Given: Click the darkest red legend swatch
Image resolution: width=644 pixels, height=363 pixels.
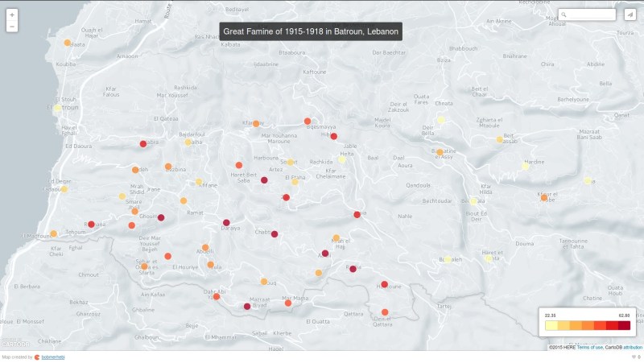Looking at the screenshot, I should click(x=625, y=326).
